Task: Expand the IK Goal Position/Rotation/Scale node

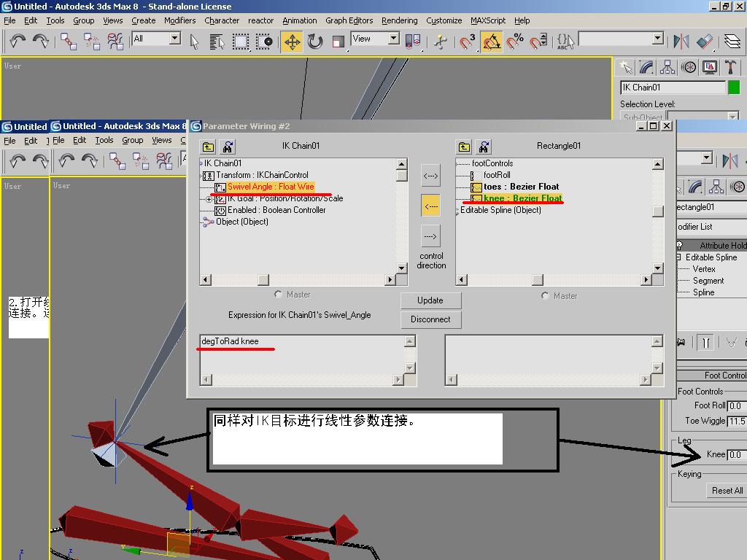Action: pos(209,199)
